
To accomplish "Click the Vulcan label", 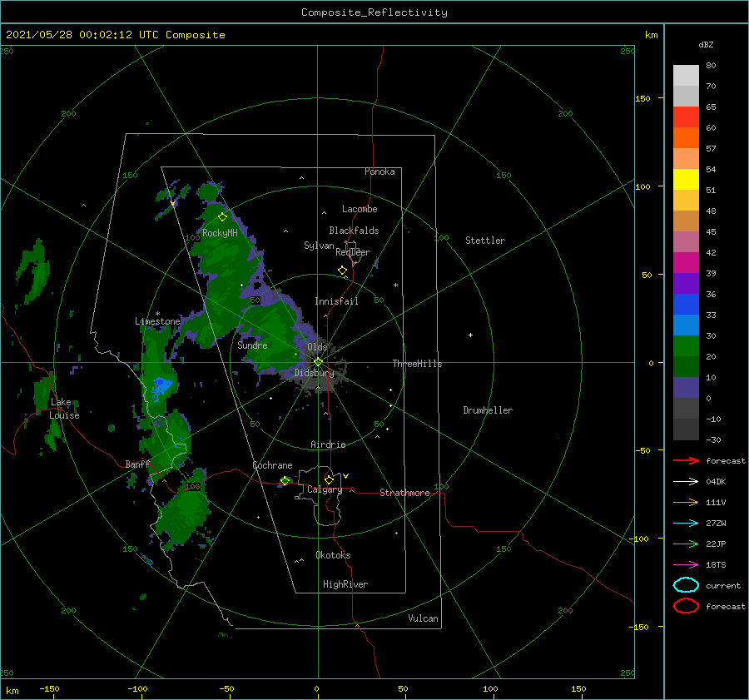I will pyautogui.click(x=423, y=618).
